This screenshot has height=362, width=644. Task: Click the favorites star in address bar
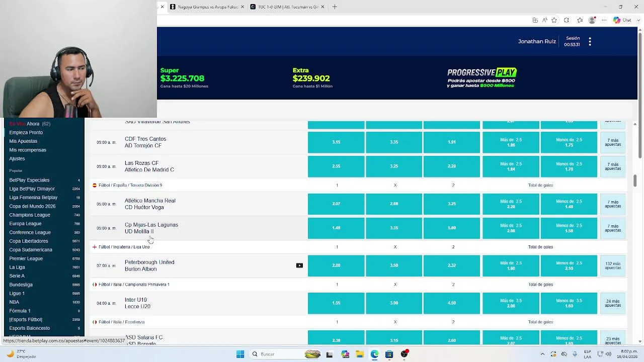point(554,20)
